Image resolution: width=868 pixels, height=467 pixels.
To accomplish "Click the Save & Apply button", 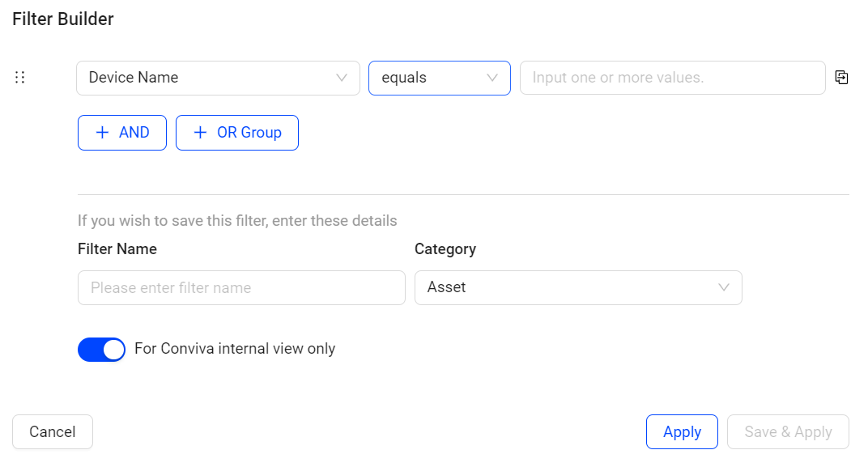I will pyautogui.click(x=788, y=431).
